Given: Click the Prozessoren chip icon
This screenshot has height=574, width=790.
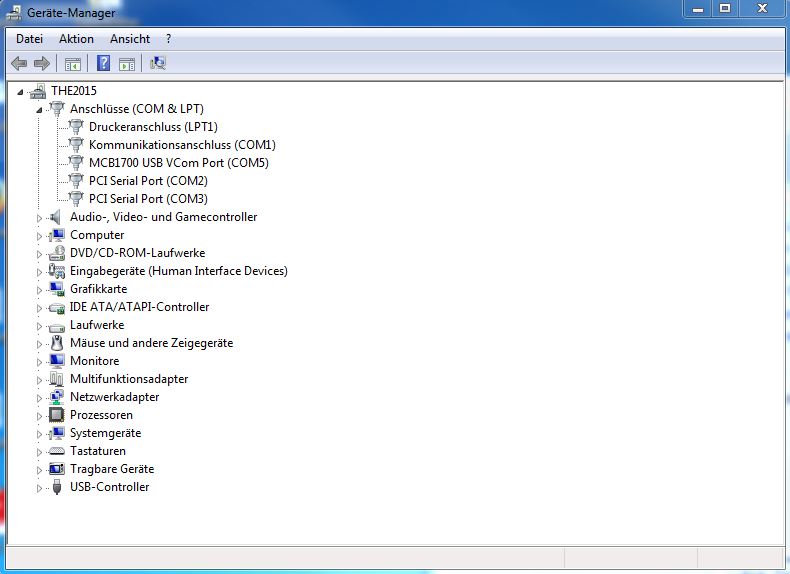Looking at the screenshot, I should [x=56, y=415].
